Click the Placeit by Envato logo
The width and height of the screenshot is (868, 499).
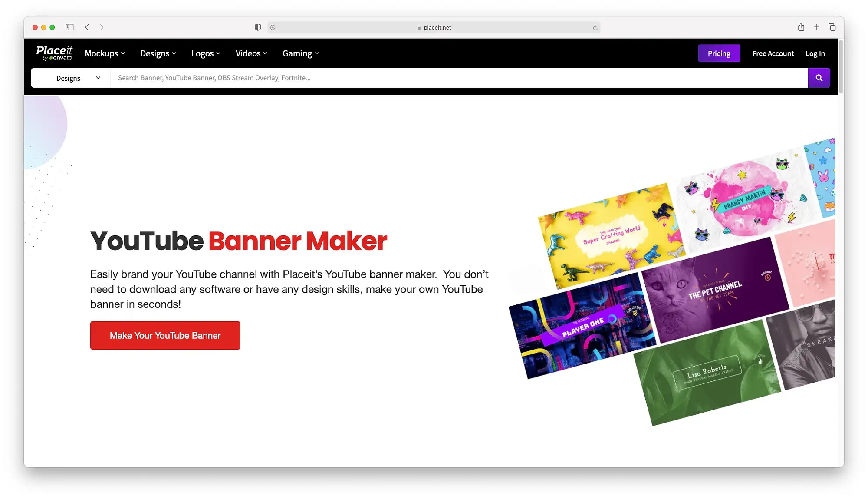(x=54, y=53)
